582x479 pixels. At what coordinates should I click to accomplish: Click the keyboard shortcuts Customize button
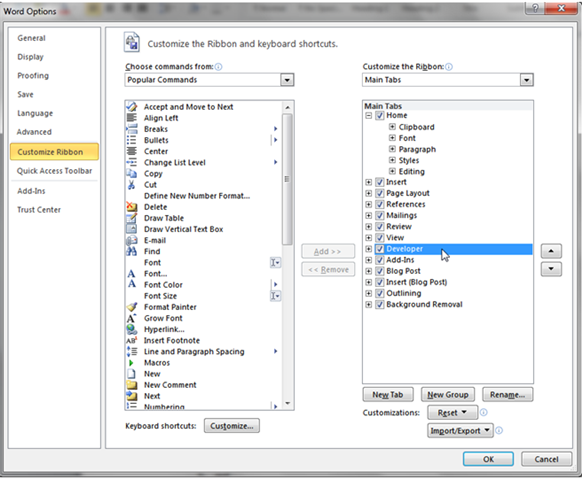click(232, 426)
